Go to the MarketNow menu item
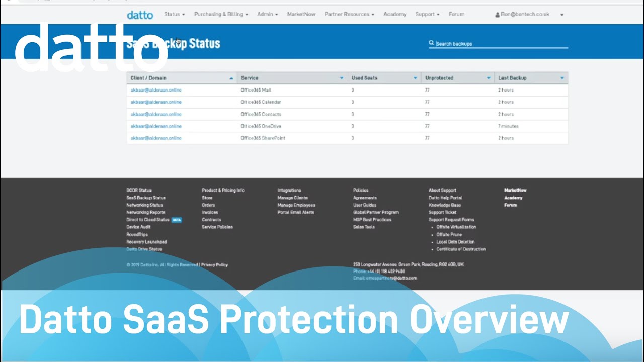 (x=301, y=14)
